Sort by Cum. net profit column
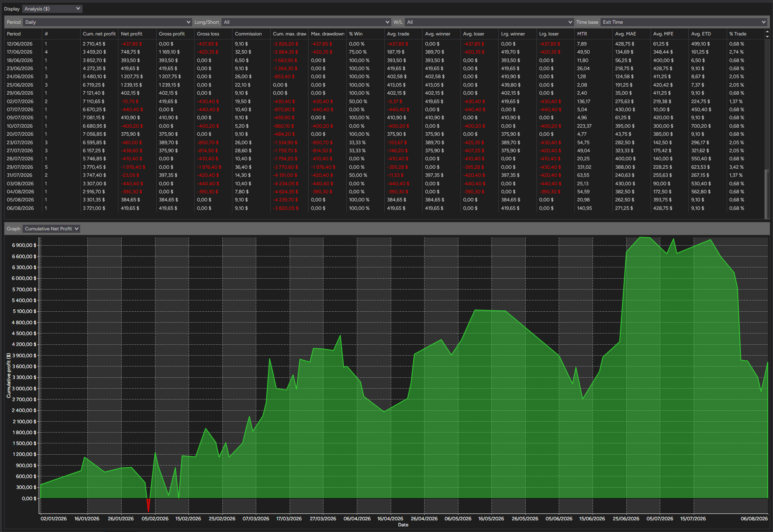The image size is (773, 532). tap(99, 34)
